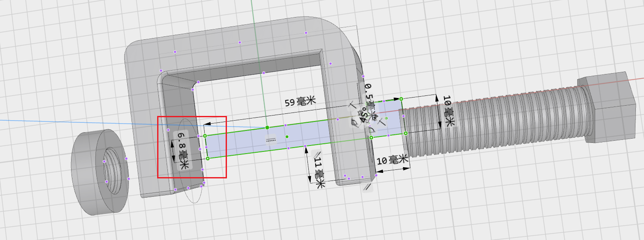
Task: Select the square bolt head
Action: pyautogui.click(x=609, y=108)
